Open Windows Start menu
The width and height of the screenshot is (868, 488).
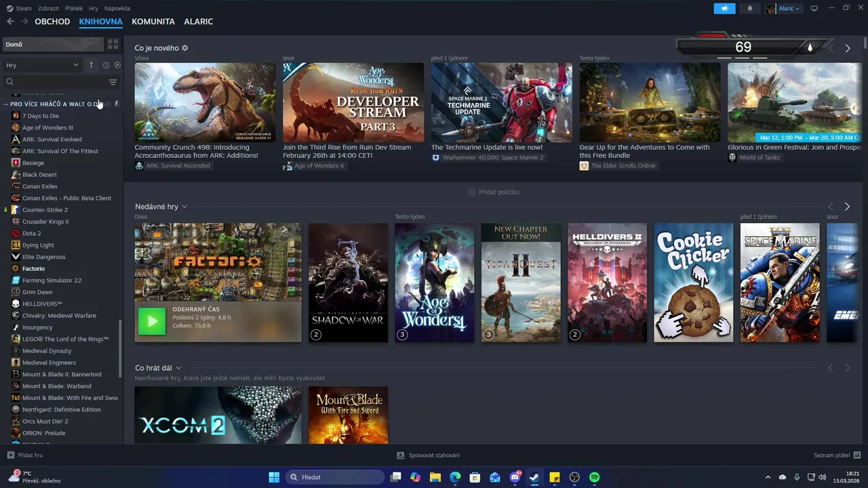(274, 477)
